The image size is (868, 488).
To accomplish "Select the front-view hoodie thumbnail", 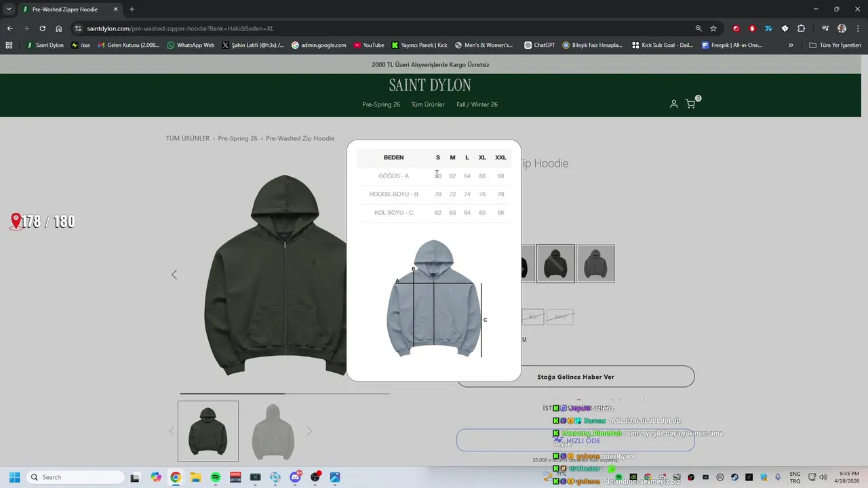I will pos(208,431).
